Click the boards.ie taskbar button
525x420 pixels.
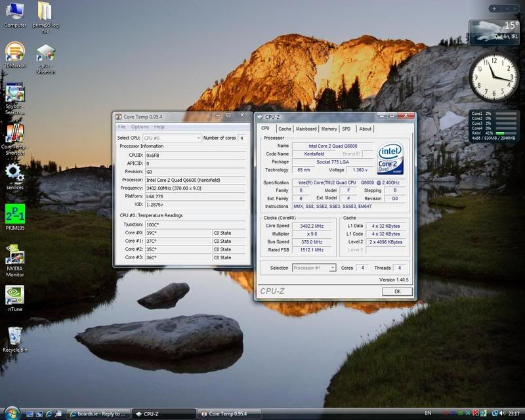click(98, 414)
